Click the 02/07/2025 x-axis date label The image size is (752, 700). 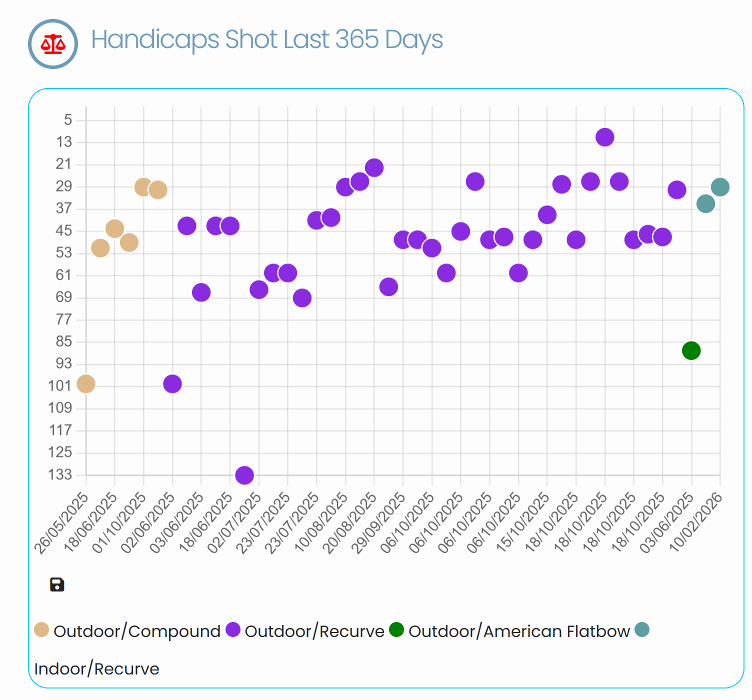tap(235, 522)
